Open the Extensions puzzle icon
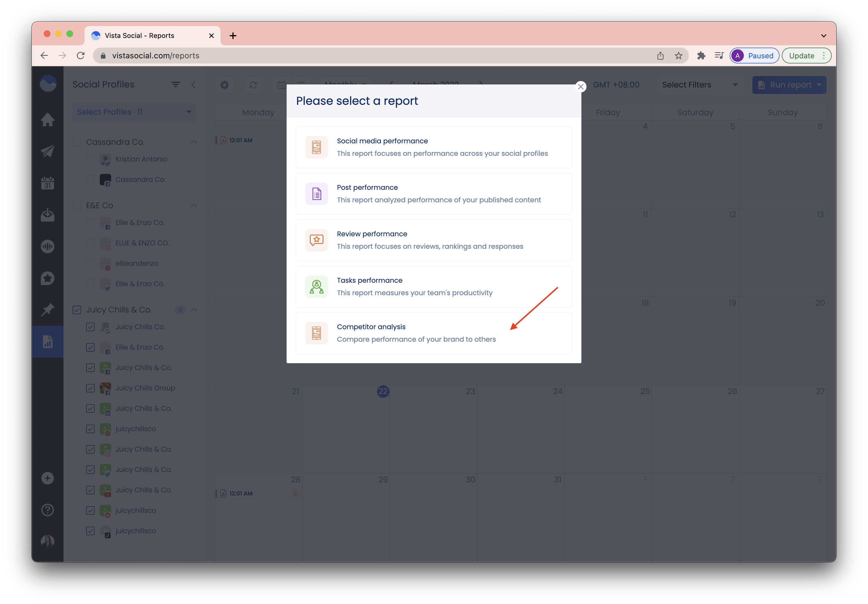 [701, 56]
